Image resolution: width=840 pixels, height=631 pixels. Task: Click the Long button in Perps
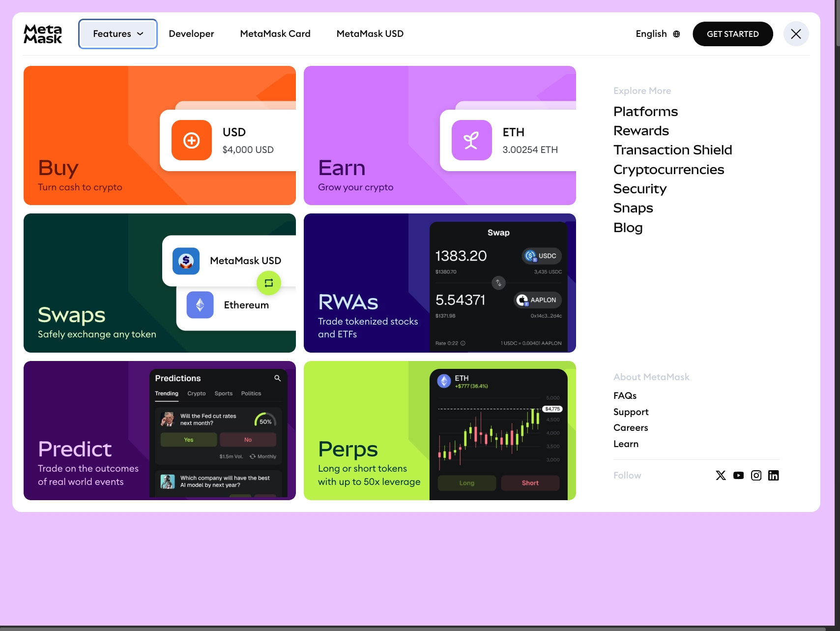(x=467, y=483)
